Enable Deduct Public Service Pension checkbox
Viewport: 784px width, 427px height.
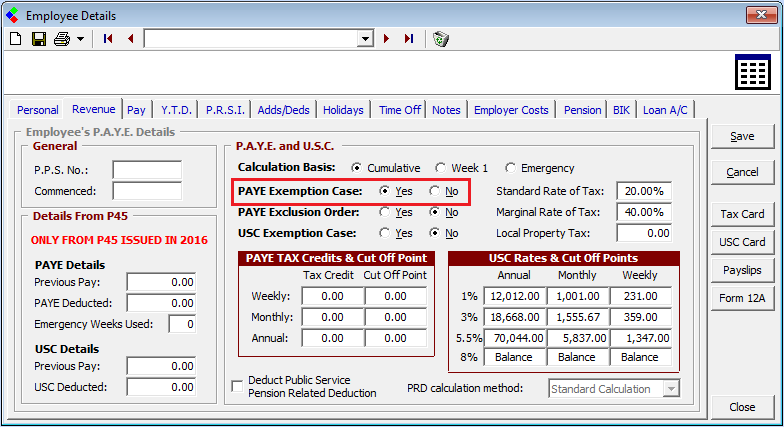pyautogui.click(x=238, y=386)
